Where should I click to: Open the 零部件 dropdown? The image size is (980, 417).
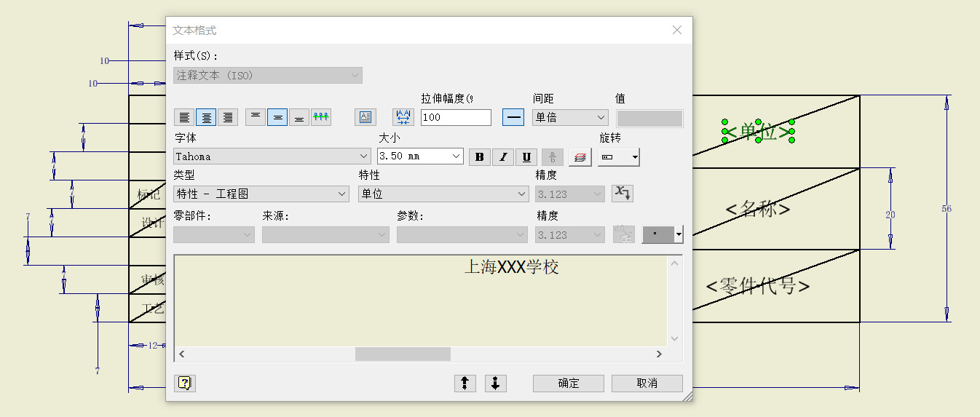coord(214,234)
